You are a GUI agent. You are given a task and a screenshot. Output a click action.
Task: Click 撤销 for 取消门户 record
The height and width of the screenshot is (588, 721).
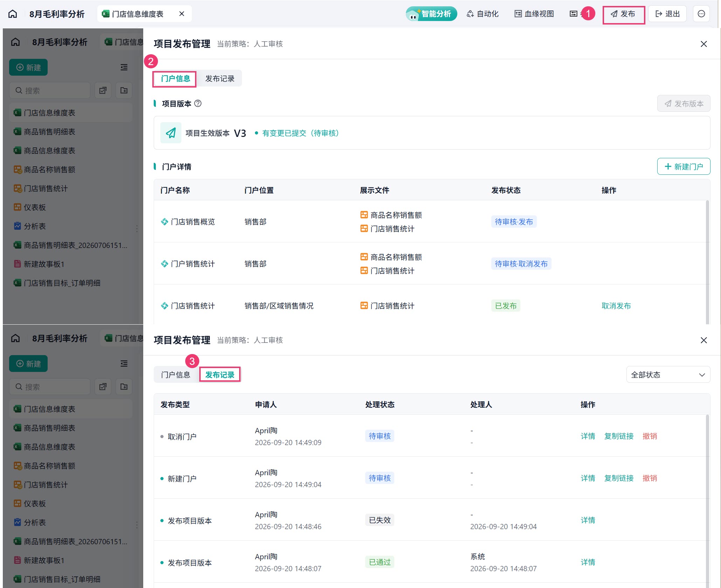click(x=650, y=436)
